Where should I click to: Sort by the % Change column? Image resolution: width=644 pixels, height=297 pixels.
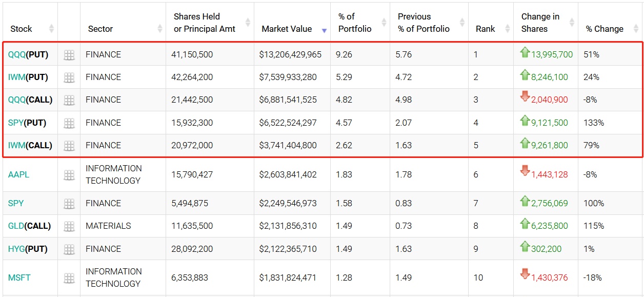pyautogui.click(x=605, y=29)
